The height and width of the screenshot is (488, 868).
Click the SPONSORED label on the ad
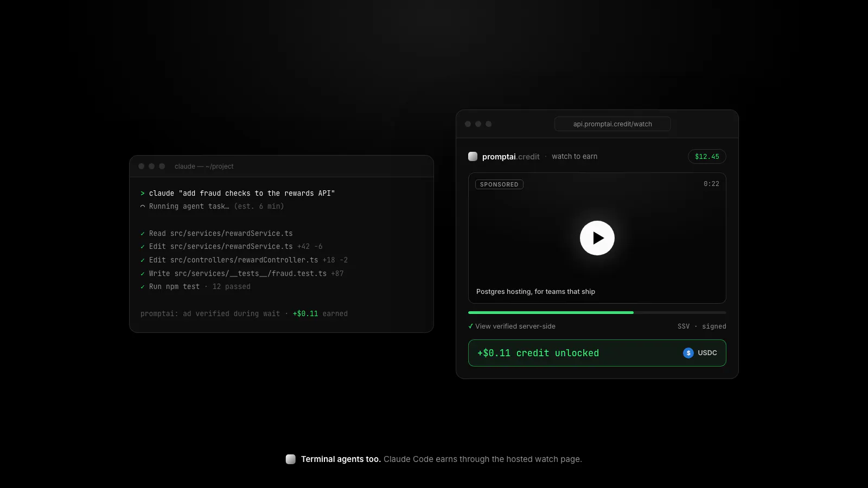[499, 184]
